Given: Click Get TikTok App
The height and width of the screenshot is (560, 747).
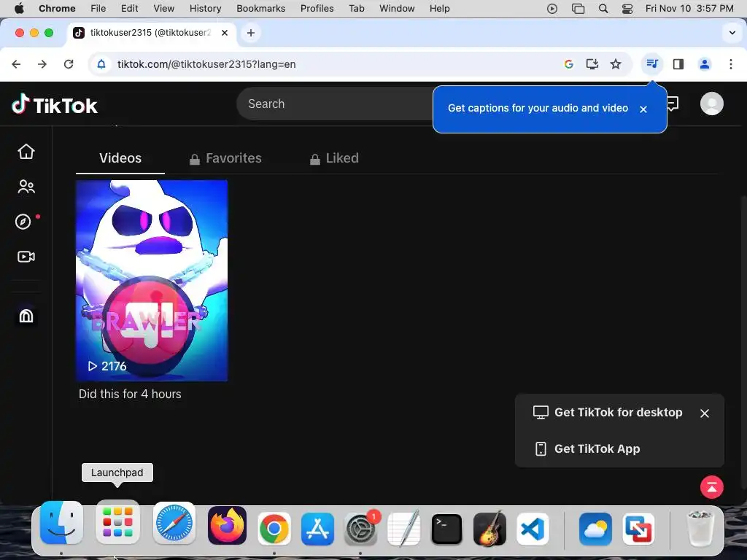Looking at the screenshot, I should (x=587, y=448).
